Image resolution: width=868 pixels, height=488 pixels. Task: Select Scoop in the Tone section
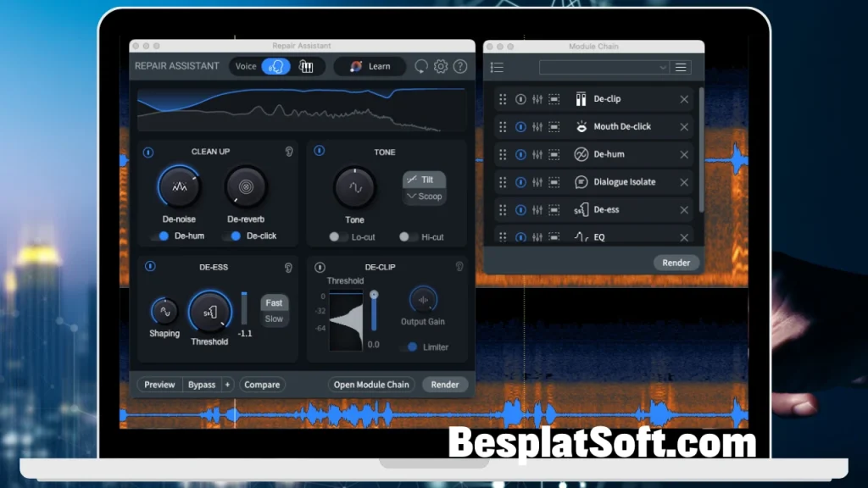[x=425, y=196]
